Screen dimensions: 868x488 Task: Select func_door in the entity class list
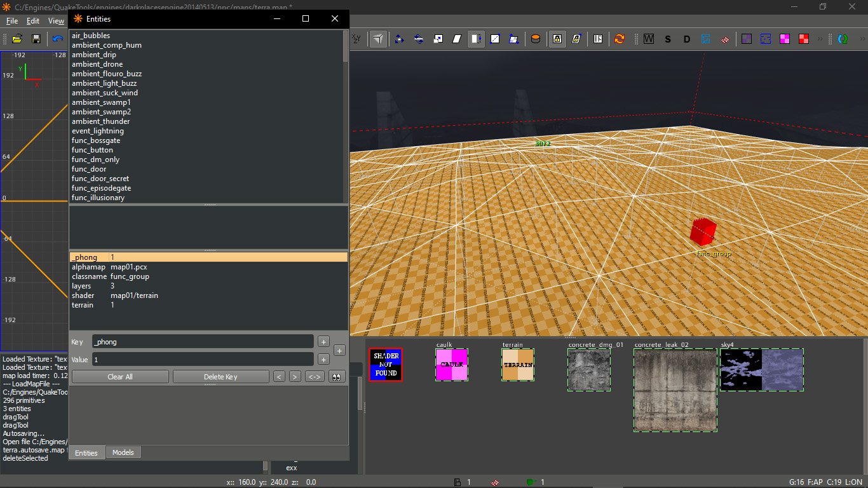[x=88, y=168]
